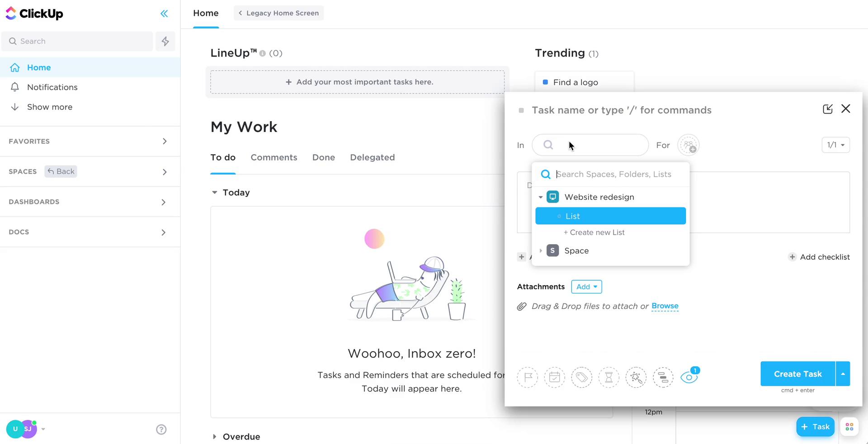Click the Website redesign space icon
This screenshot has width=868, height=444.
[553, 197]
